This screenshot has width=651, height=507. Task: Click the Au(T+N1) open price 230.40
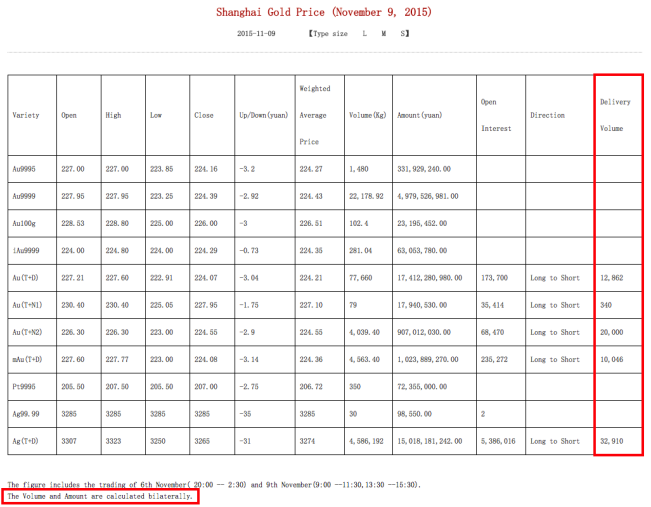pyautogui.click(x=73, y=305)
